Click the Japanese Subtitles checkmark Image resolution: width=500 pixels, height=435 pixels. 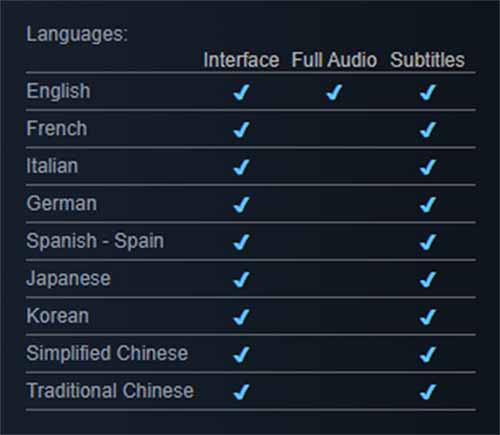pos(428,279)
